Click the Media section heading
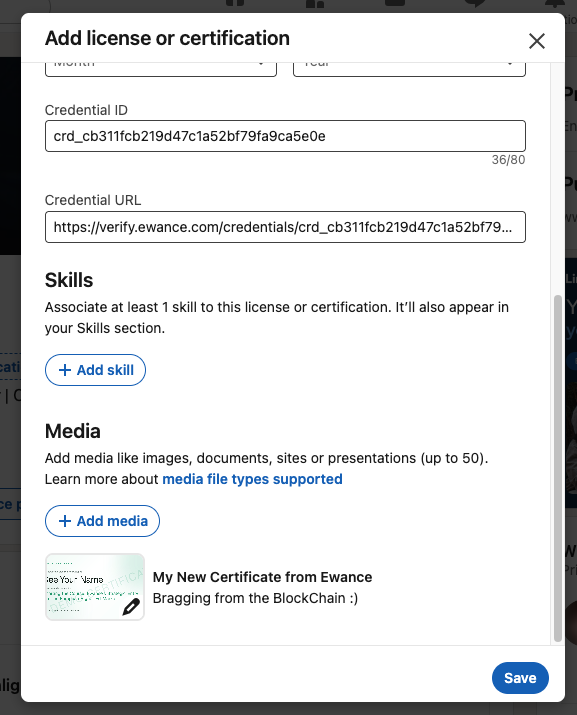This screenshot has width=577, height=715. (x=73, y=431)
